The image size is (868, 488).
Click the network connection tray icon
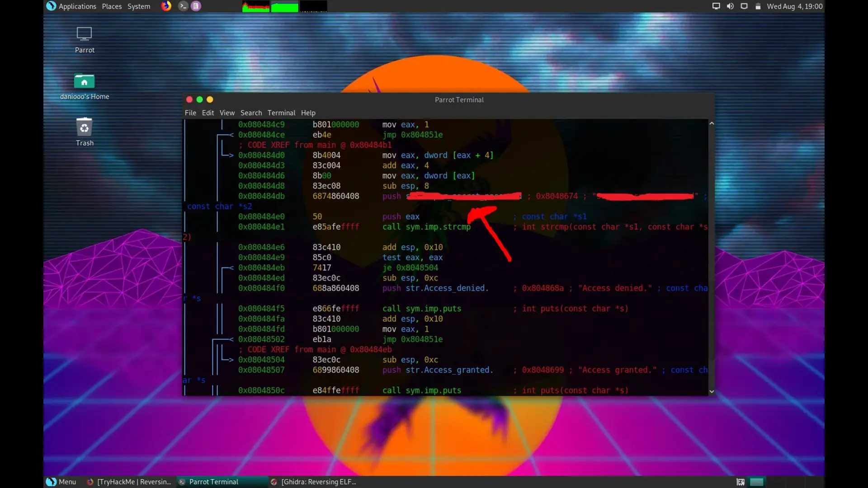[744, 6]
